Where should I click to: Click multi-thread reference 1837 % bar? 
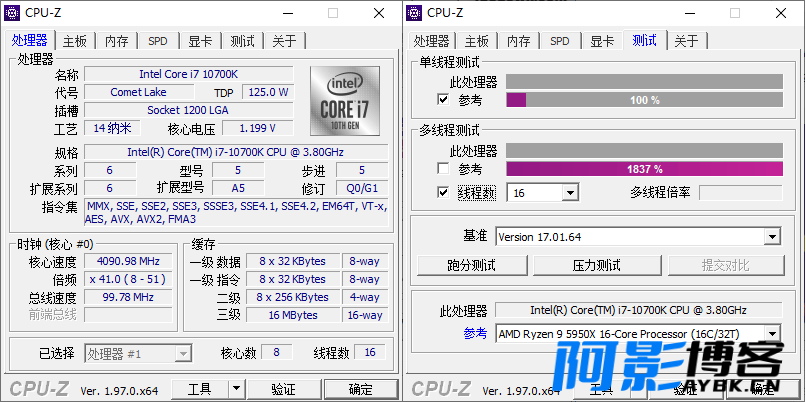(x=645, y=169)
